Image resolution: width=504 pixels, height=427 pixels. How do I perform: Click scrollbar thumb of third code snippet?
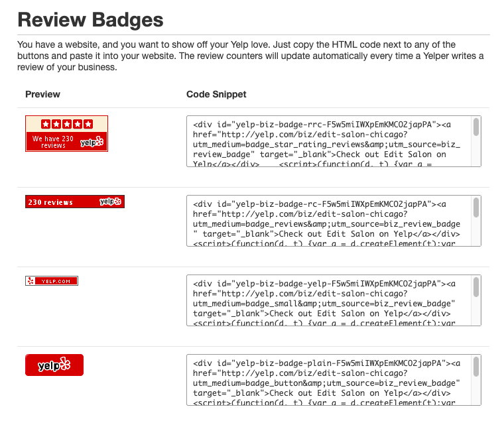point(476,286)
